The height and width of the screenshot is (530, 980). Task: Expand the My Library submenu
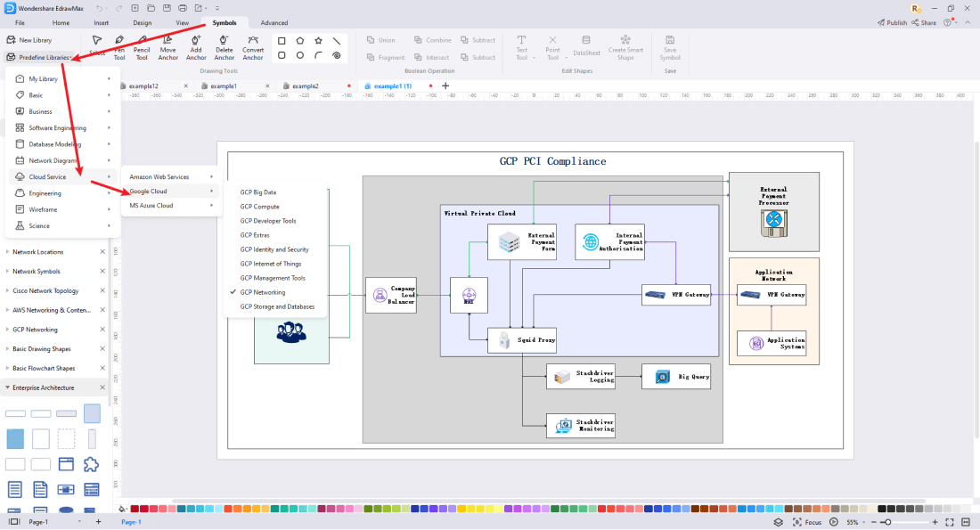(x=61, y=78)
